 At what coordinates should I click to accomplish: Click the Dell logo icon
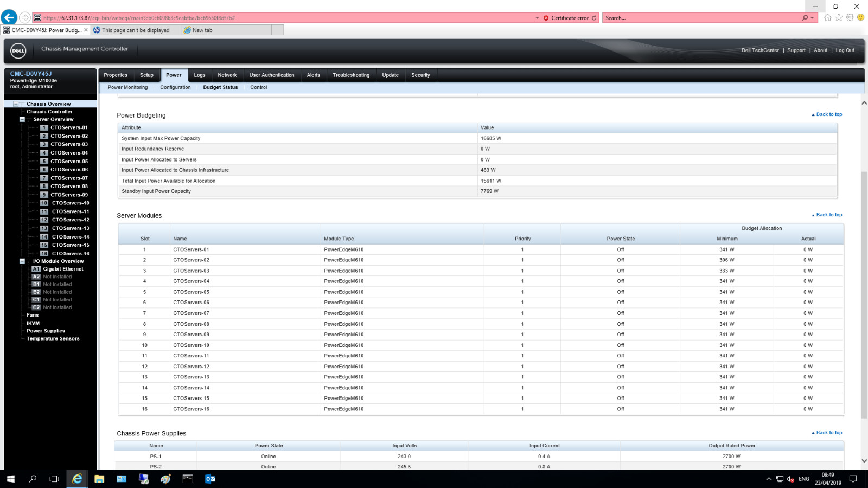pyautogui.click(x=18, y=50)
